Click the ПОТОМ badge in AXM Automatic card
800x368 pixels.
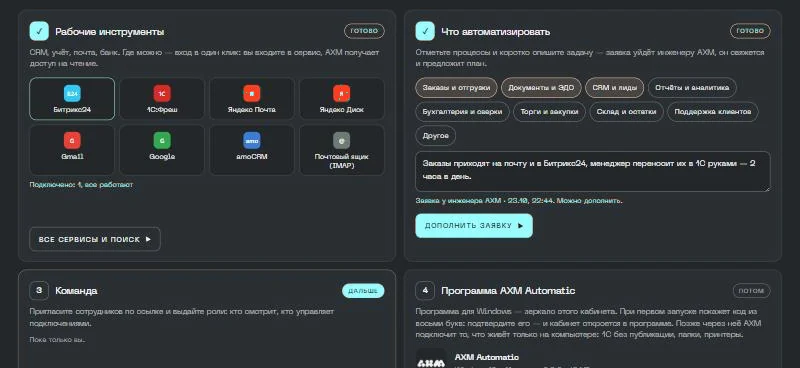(x=752, y=291)
